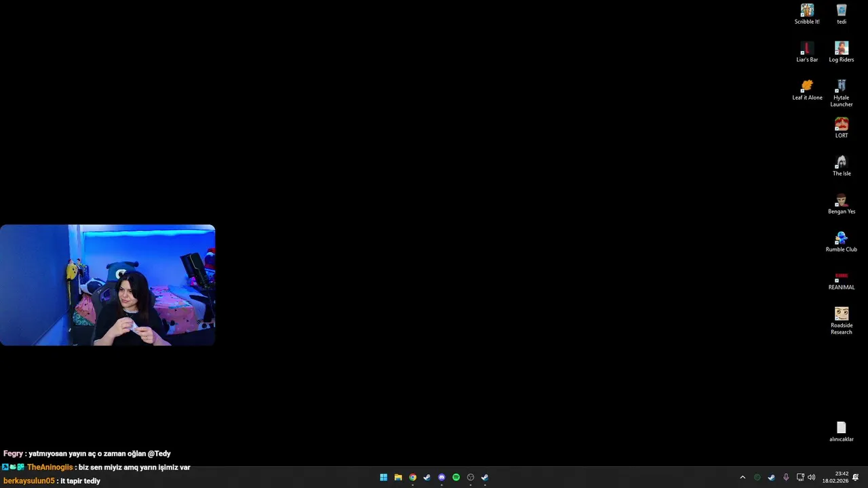The height and width of the screenshot is (488, 868).
Task: Open File Explorer from the taskbar
Action: (398, 477)
